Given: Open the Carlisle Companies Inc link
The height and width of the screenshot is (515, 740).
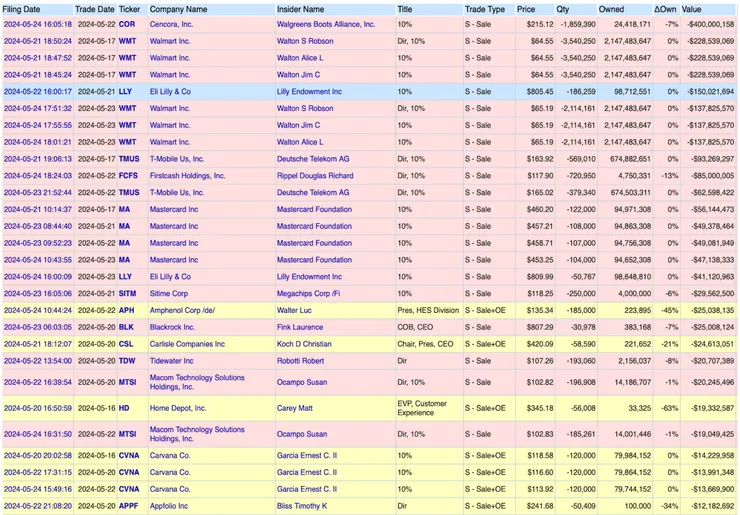Looking at the screenshot, I should [187, 344].
